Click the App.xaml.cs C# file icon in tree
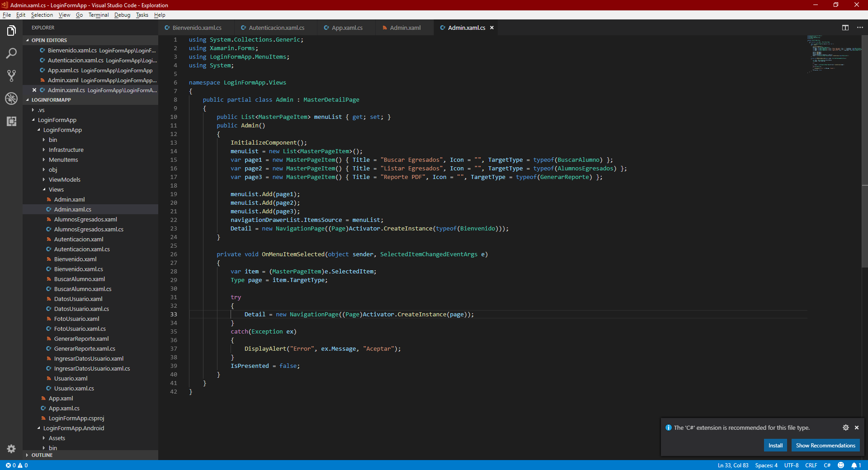This screenshot has width=868, height=470. click(x=43, y=409)
